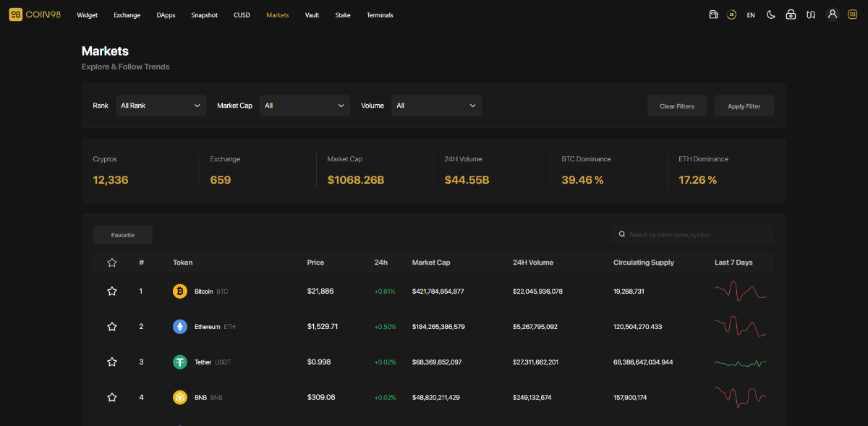Click the Exchange count 659

pos(221,180)
